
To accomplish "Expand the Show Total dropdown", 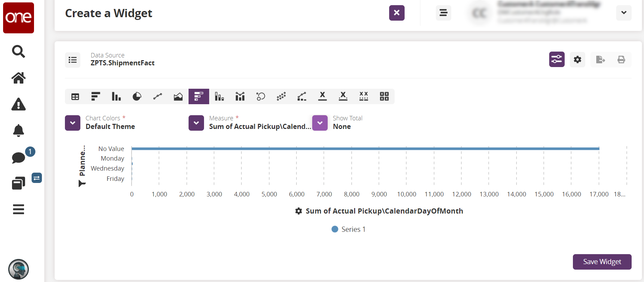I will pos(320,123).
